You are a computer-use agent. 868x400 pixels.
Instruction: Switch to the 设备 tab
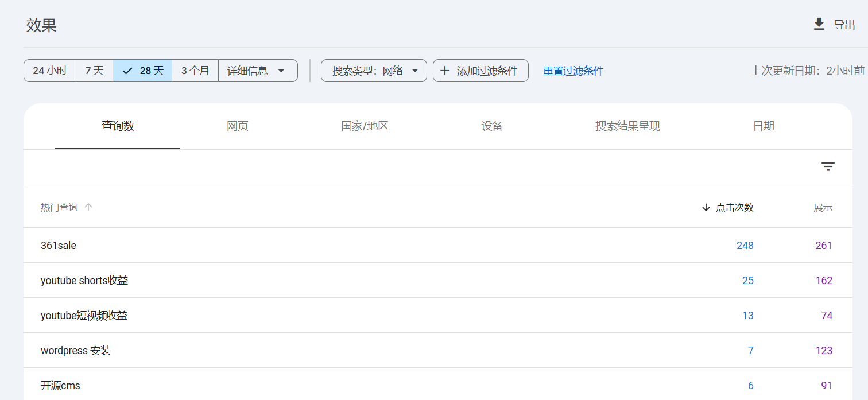click(x=492, y=126)
